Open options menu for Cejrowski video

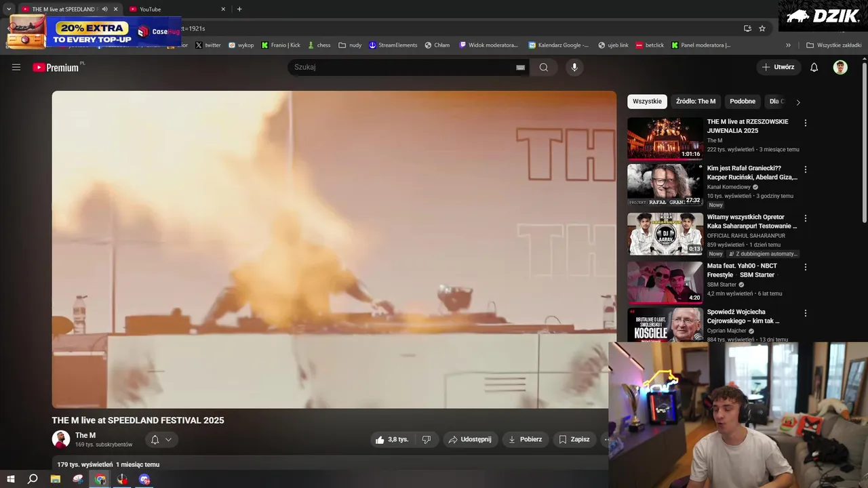806,313
